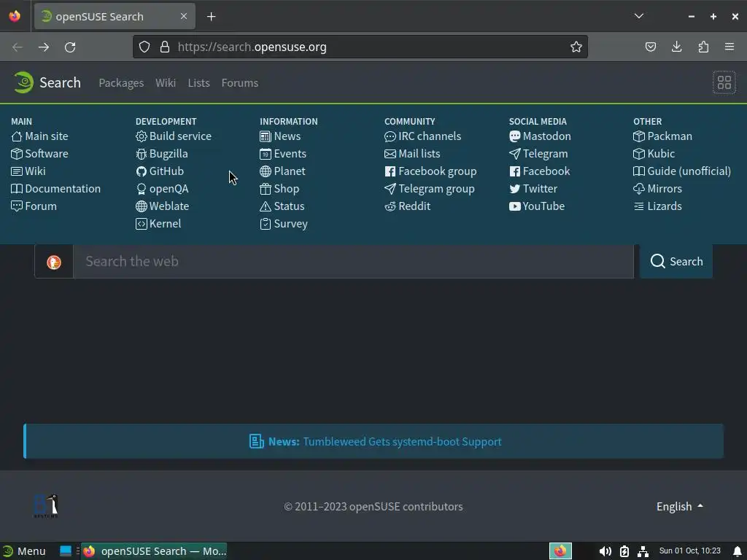The height and width of the screenshot is (560, 747).
Task: Open the News link under Information
Action: (280, 136)
